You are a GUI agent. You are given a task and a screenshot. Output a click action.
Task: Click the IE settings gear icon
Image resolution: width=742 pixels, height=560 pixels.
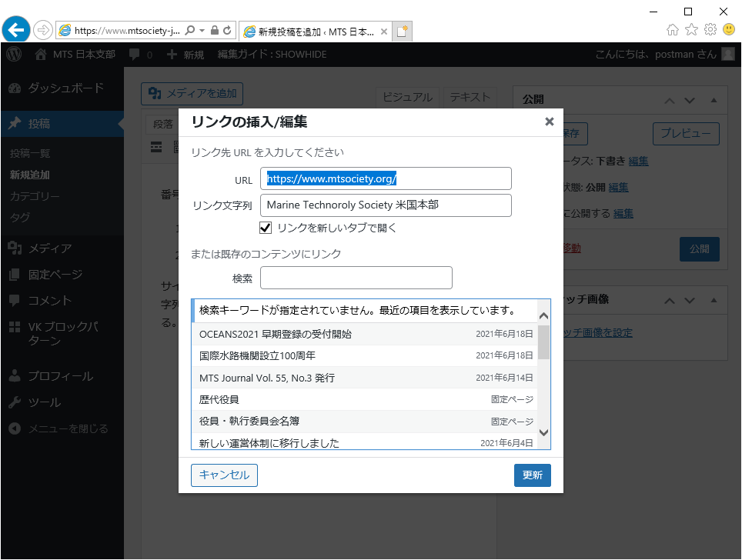pyautogui.click(x=710, y=29)
